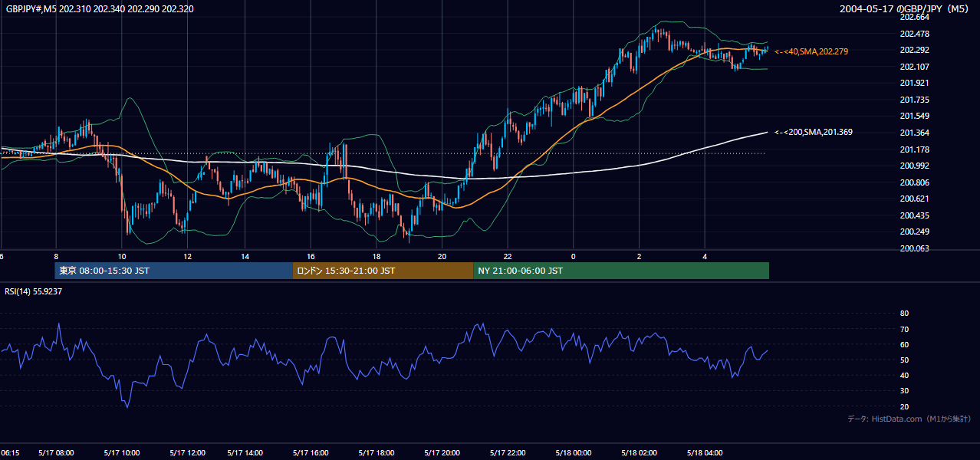Click price level 202.664 on the price axis

[x=914, y=18]
